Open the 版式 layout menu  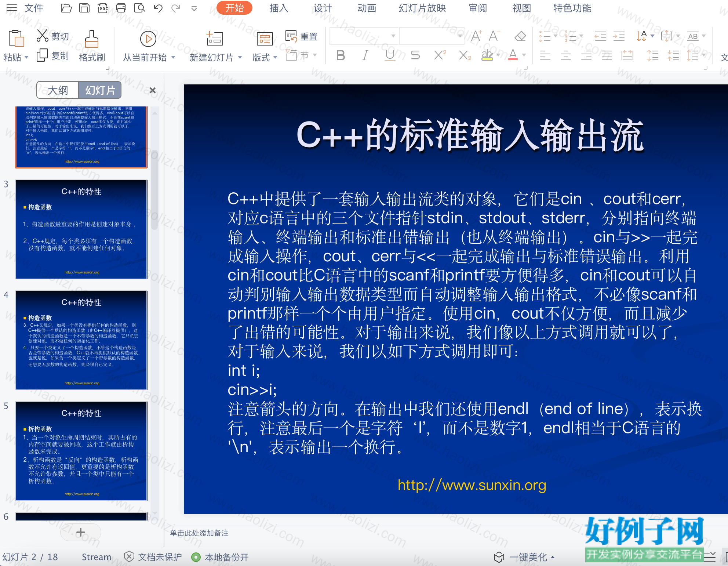tap(265, 46)
